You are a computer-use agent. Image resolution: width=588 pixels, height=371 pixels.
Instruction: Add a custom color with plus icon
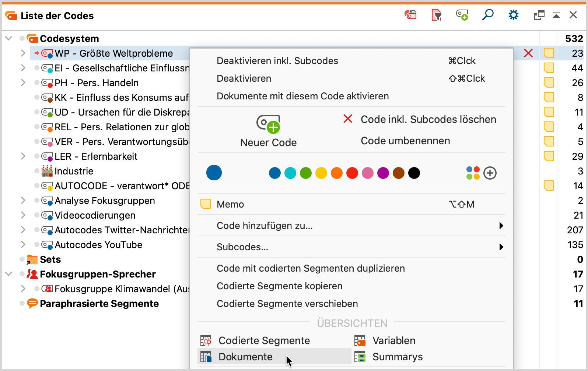tap(490, 173)
